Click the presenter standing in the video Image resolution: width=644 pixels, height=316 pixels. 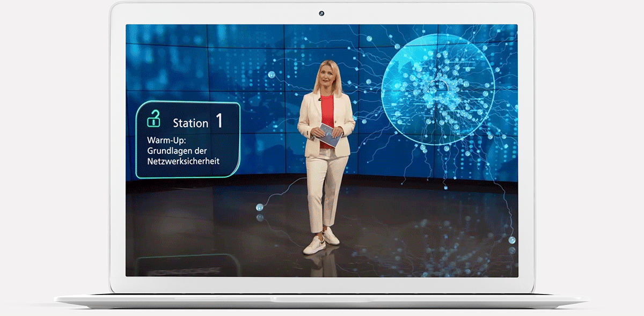click(x=325, y=156)
